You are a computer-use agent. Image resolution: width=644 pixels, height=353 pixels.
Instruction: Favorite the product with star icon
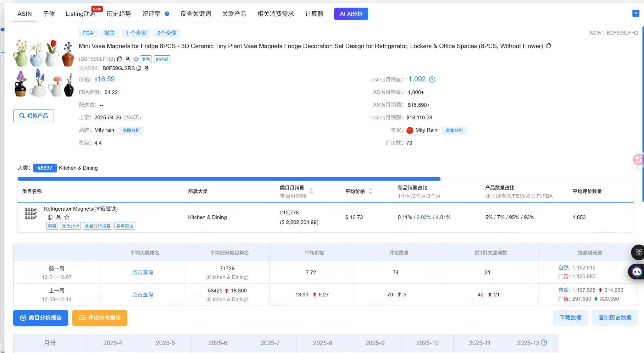click(x=136, y=59)
